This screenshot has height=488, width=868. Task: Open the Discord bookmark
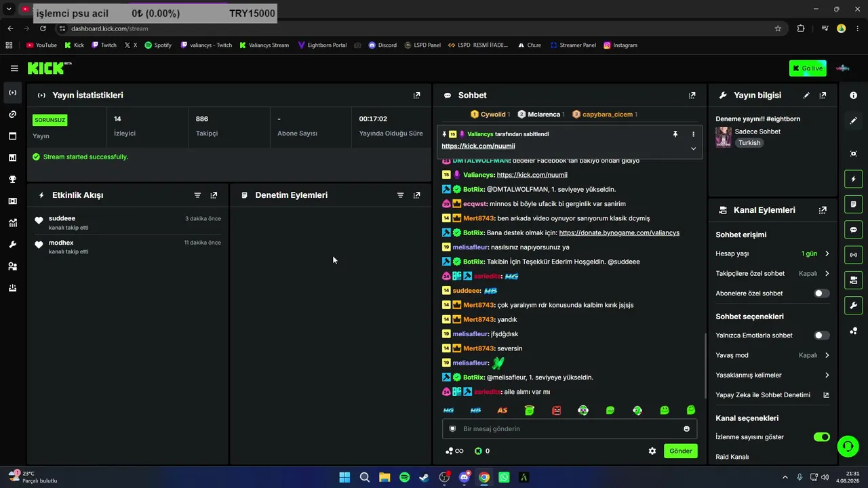(382, 45)
